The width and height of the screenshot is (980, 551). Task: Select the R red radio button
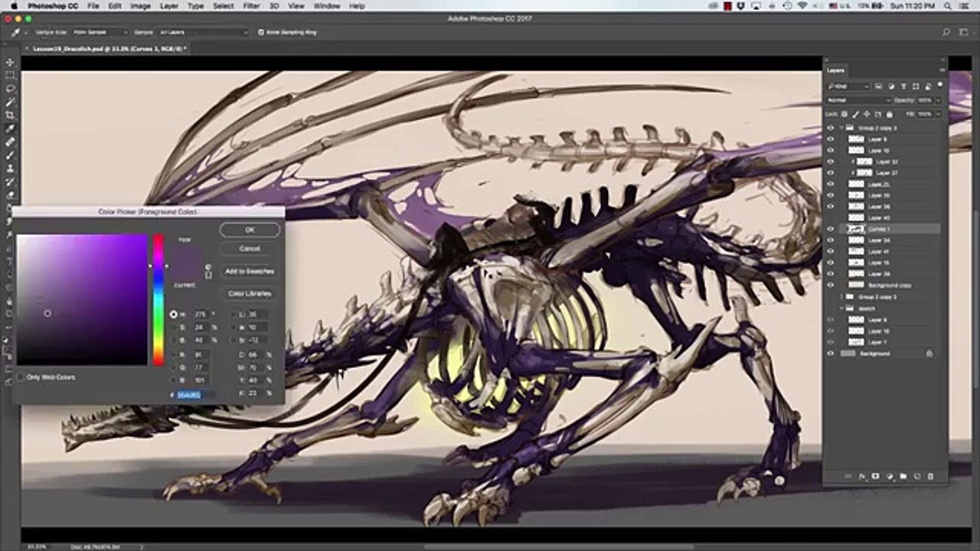click(x=174, y=354)
